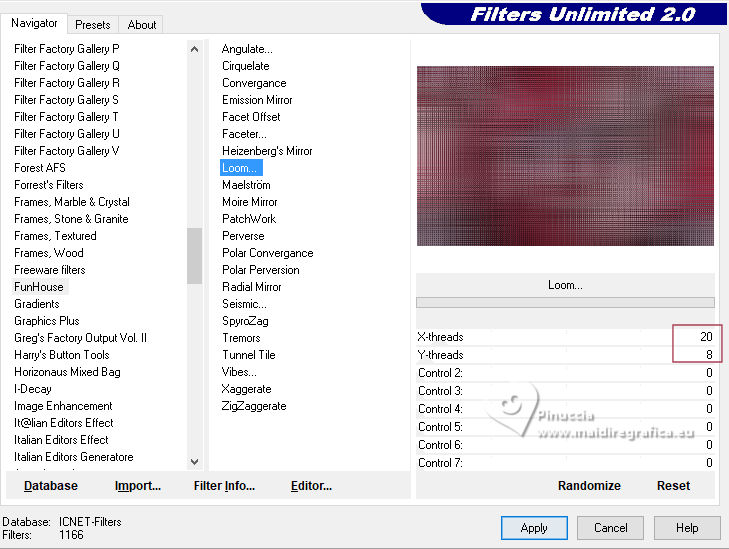The width and height of the screenshot is (729, 549).
Task: Select Frames, Stone & Granite
Action: (71, 219)
